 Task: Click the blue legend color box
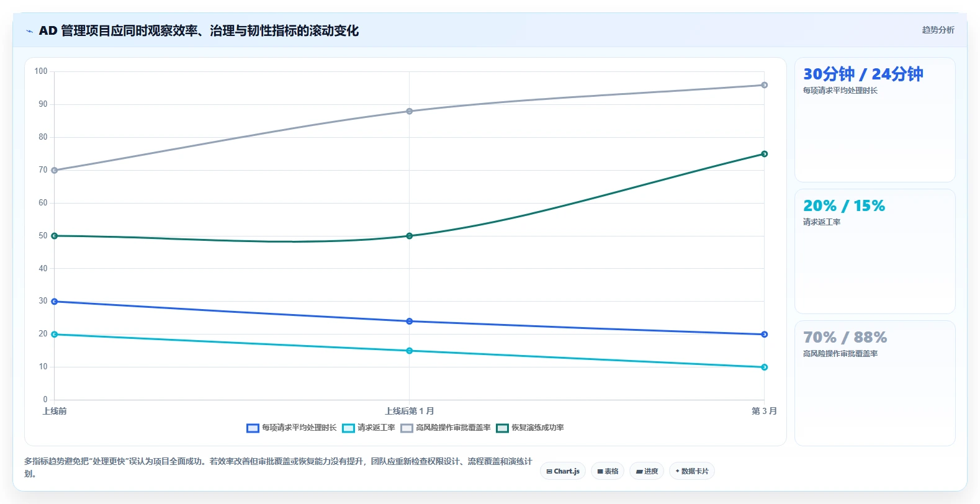pos(253,428)
